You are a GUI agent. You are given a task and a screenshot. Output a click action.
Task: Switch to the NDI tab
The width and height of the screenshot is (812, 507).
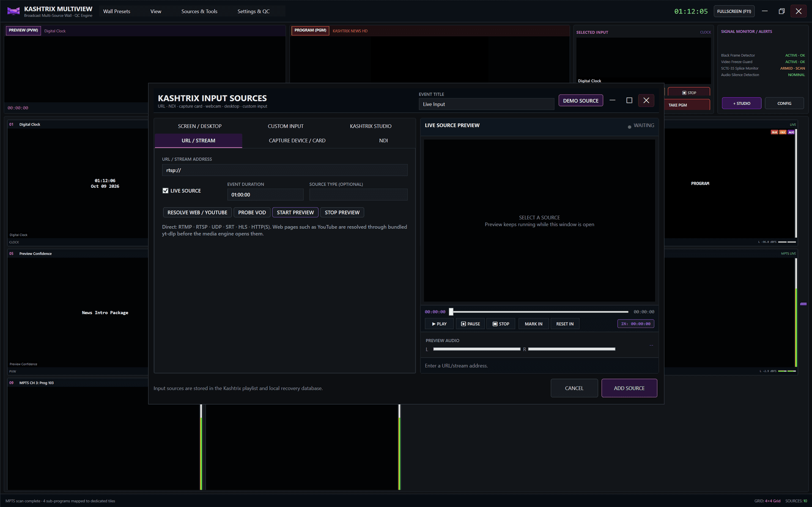pos(383,140)
